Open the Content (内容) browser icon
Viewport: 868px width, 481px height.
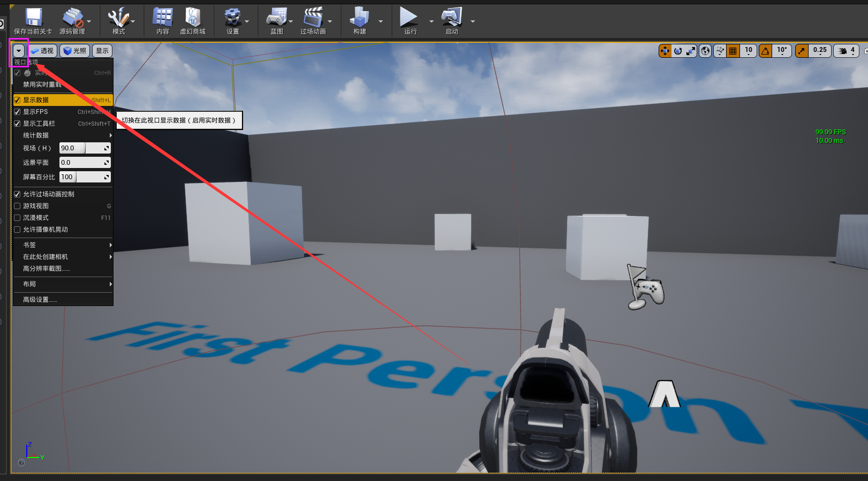[x=162, y=18]
